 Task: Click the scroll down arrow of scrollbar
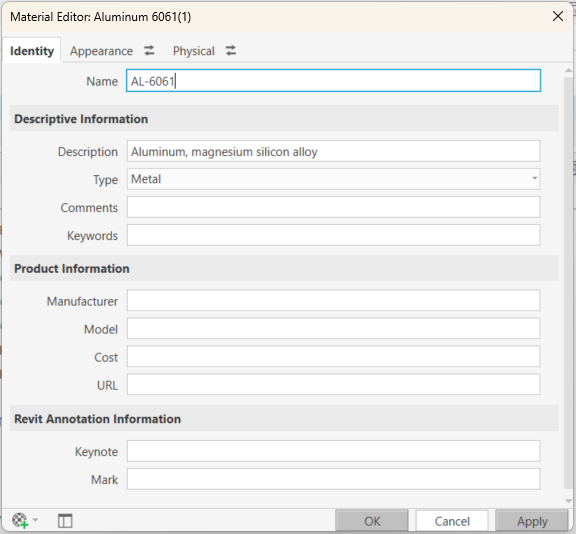pos(568,501)
